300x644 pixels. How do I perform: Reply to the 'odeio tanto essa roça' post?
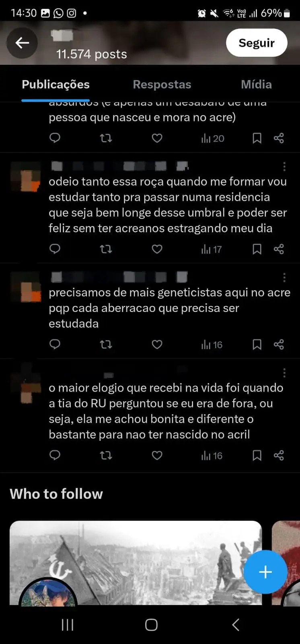pyautogui.click(x=55, y=249)
